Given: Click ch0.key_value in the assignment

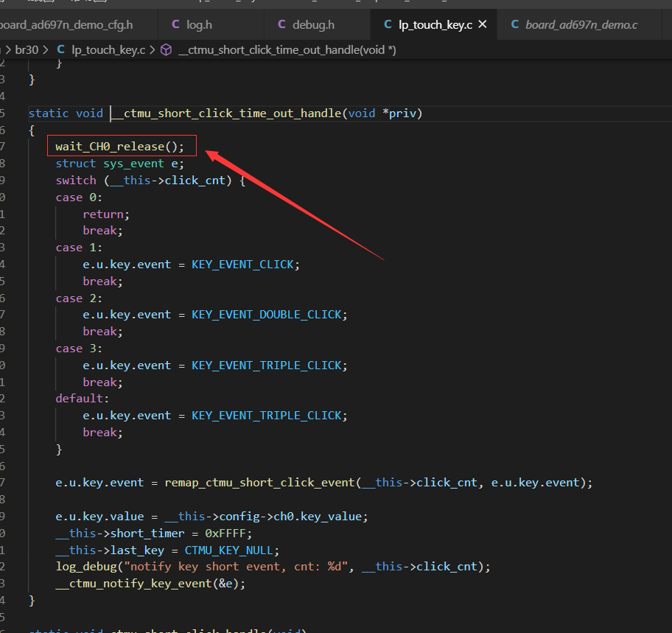Looking at the screenshot, I should (318, 517).
